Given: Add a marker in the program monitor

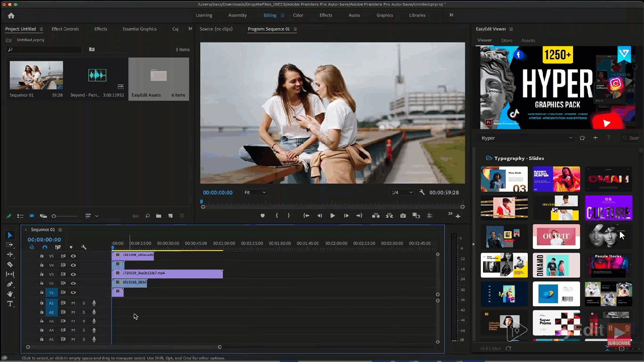Looking at the screenshot, I should 263,216.
